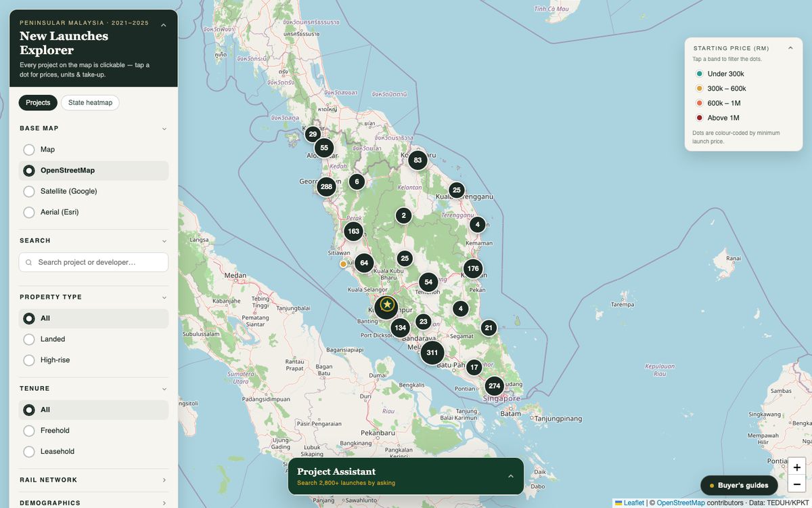812x508 pixels.
Task: Switch to the Projects tab
Action: 38,102
